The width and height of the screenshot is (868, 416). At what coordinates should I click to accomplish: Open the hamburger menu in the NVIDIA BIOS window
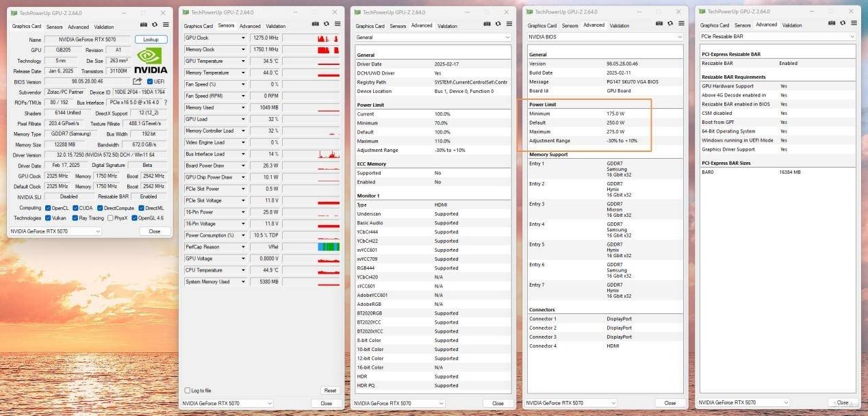click(x=681, y=23)
